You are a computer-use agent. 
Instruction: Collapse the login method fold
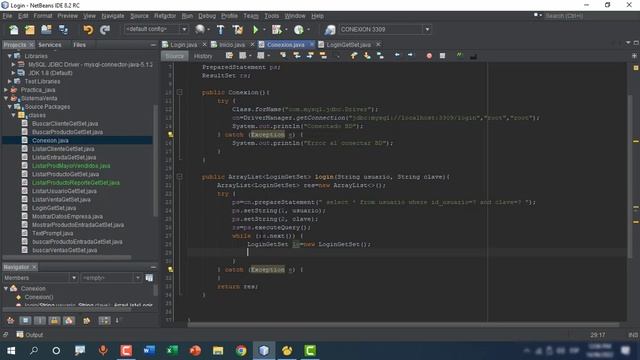click(x=179, y=177)
